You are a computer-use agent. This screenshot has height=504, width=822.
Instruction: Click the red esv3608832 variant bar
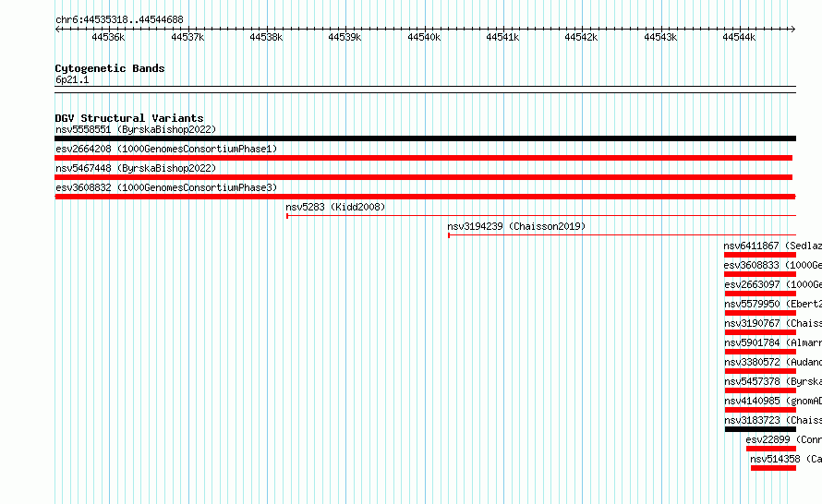tap(425, 197)
